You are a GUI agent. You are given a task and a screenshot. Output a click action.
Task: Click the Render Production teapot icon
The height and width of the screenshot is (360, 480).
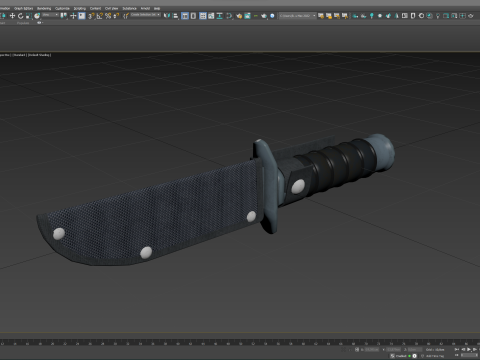click(264, 16)
